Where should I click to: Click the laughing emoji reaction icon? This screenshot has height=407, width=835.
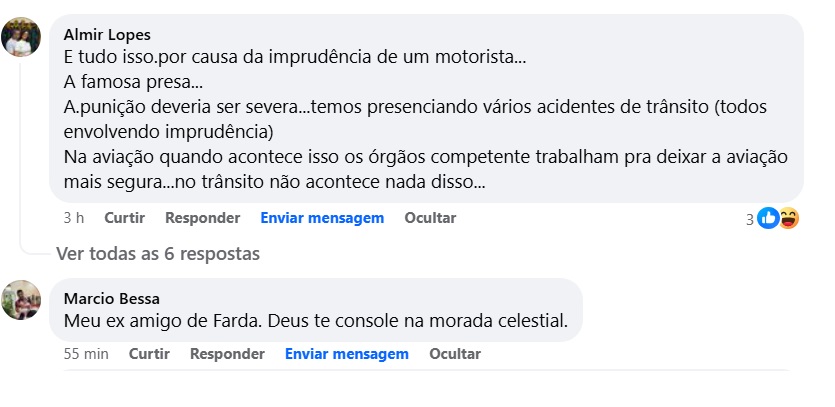pyautogui.click(x=789, y=218)
